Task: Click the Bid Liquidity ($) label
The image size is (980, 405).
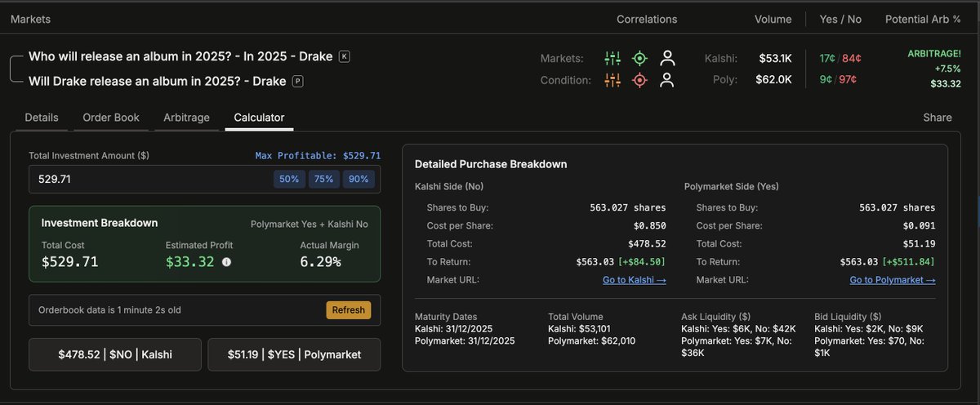Action: 848,317
